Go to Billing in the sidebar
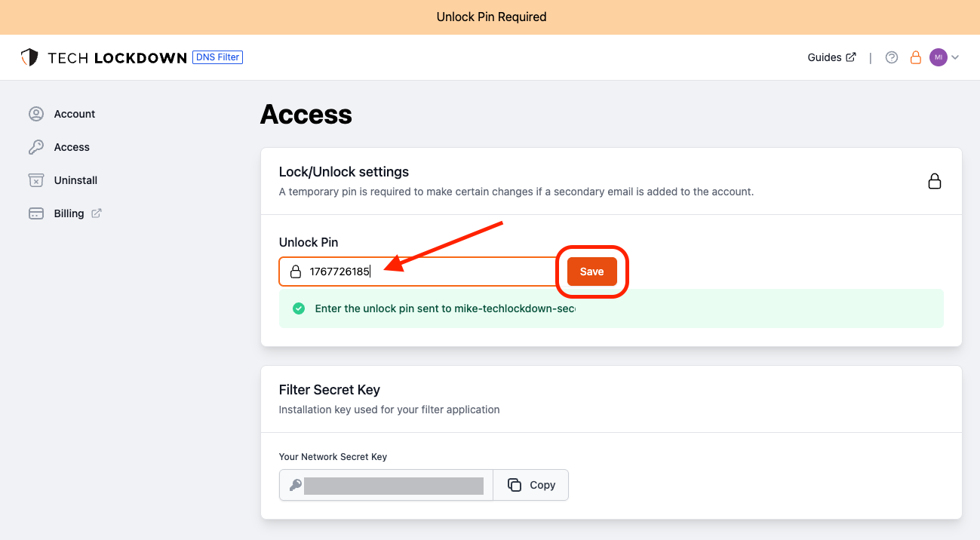Image resolution: width=980 pixels, height=540 pixels. [x=69, y=213]
